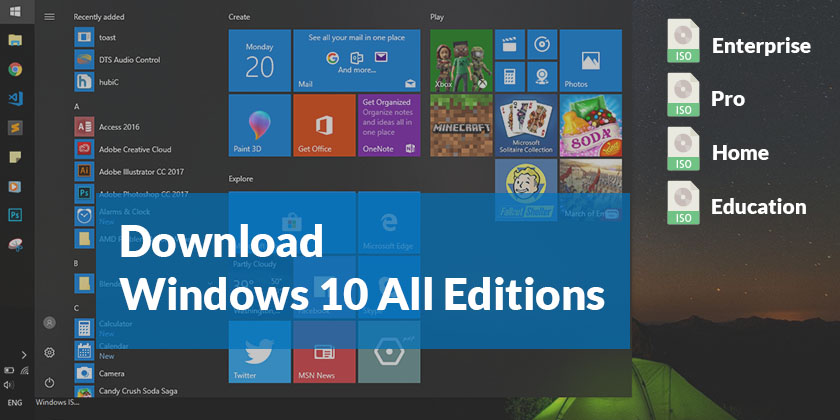The image size is (840, 420).
Task: Open the user account icon in Start
Action: point(49,322)
